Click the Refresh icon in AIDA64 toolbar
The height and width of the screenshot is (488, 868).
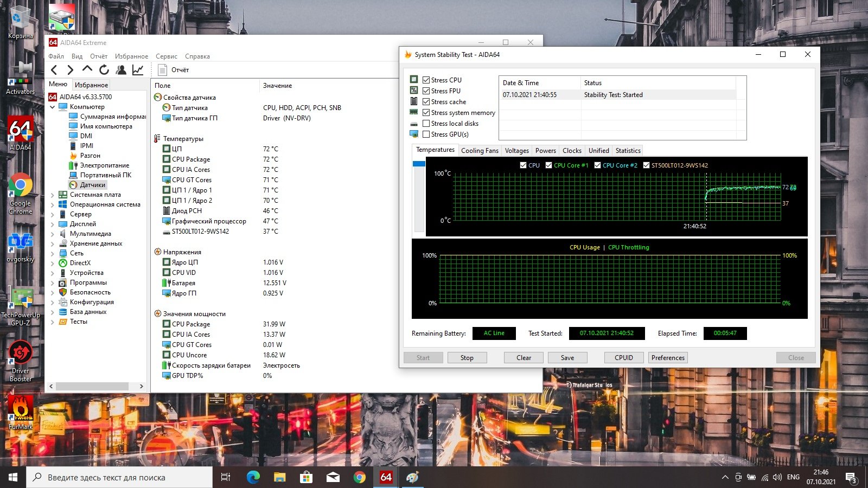point(104,70)
